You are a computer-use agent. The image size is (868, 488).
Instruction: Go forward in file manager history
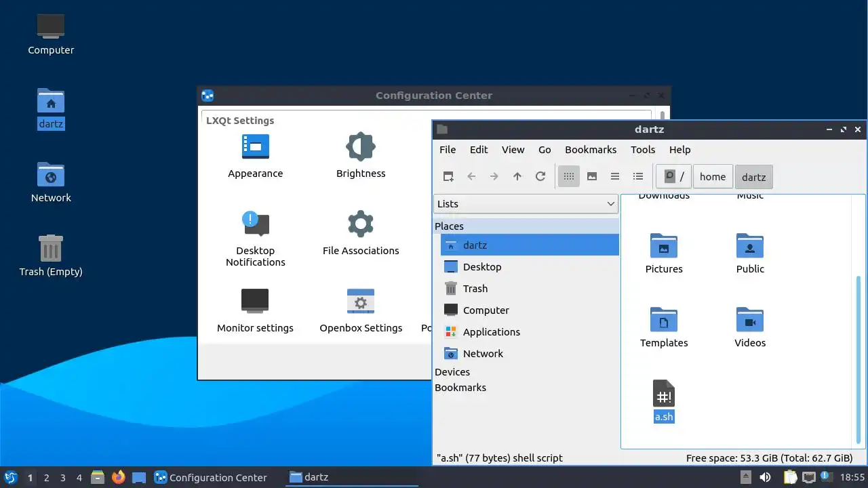click(494, 176)
